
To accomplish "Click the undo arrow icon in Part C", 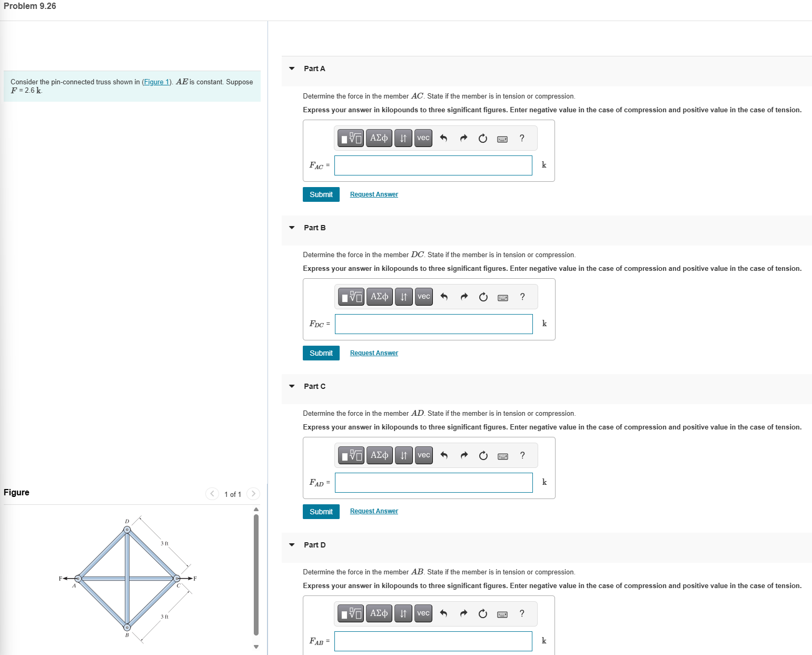I will [x=444, y=455].
